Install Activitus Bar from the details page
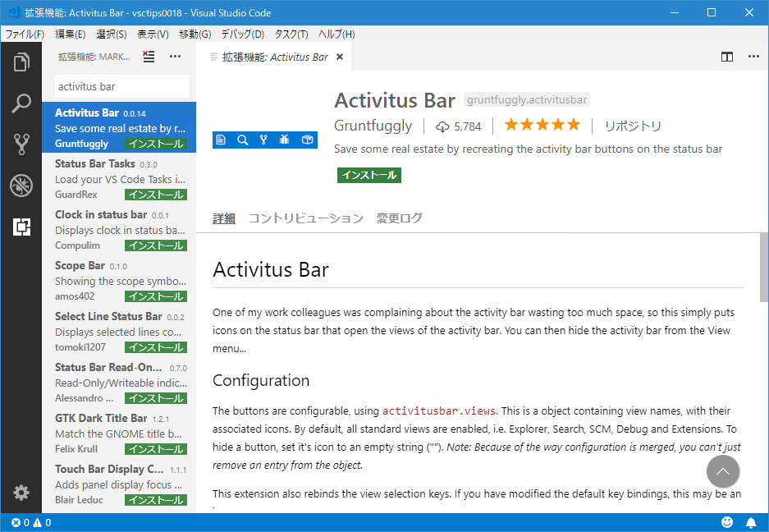769x532 pixels. click(x=368, y=175)
